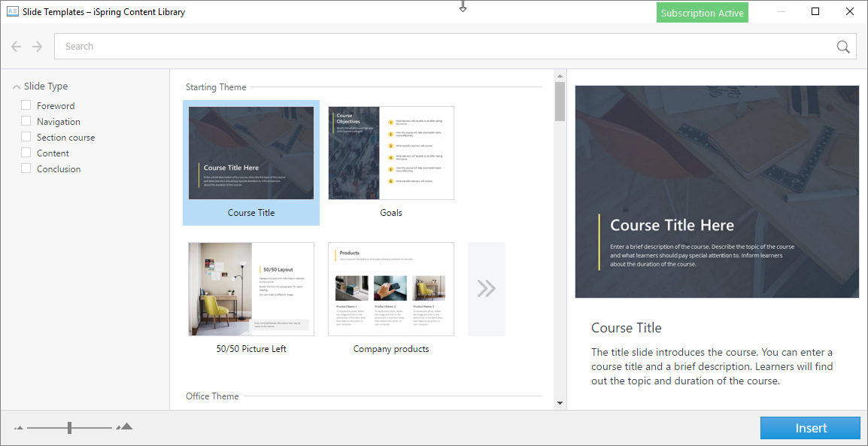Select the Goals template thumbnail
Image resolution: width=868 pixels, height=446 pixels.
click(391, 153)
